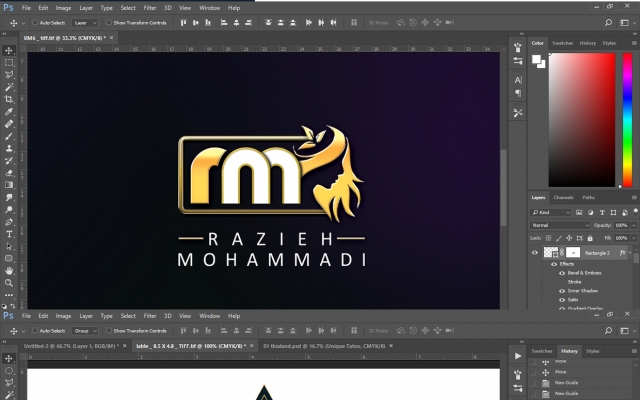Open the Fill value dropdown arrow
The width and height of the screenshot is (640, 400).
pyautogui.click(x=634, y=238)
